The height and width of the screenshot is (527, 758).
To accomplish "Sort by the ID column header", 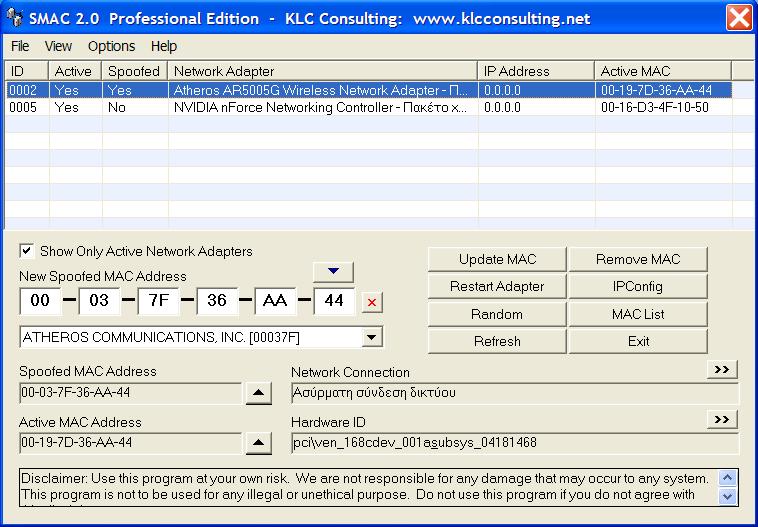I will (x=27, y=71).
